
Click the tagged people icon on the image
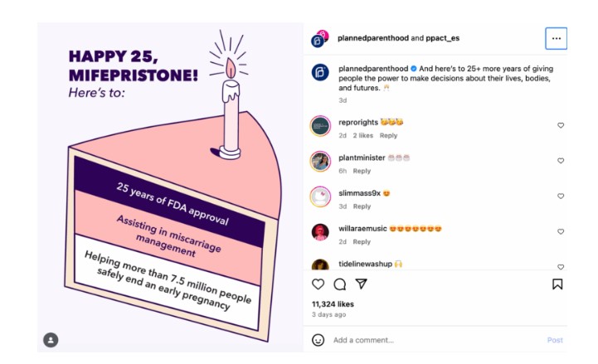click(x=51, y=340)
